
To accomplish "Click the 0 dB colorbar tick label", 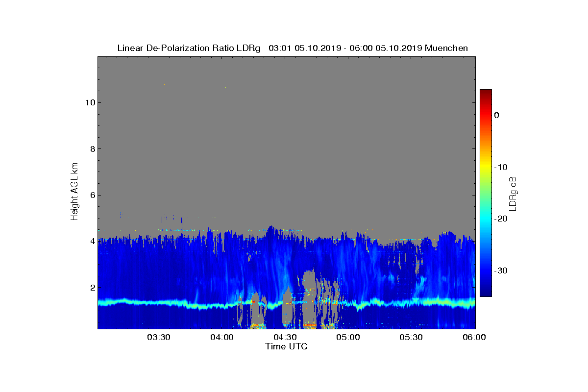I will (x=496, y=115).
